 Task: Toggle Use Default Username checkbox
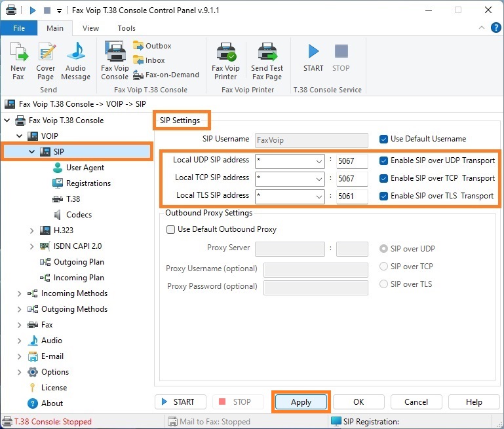click(x=383, y=139)
